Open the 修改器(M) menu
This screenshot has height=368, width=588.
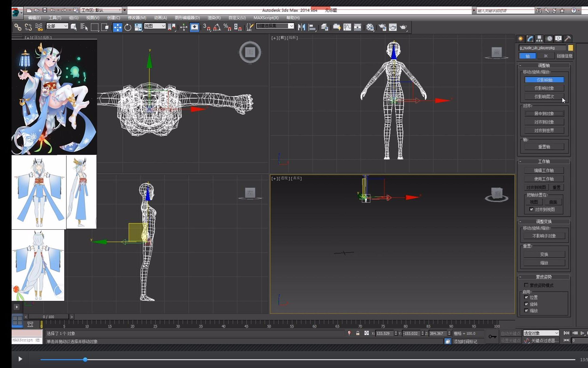137,18
